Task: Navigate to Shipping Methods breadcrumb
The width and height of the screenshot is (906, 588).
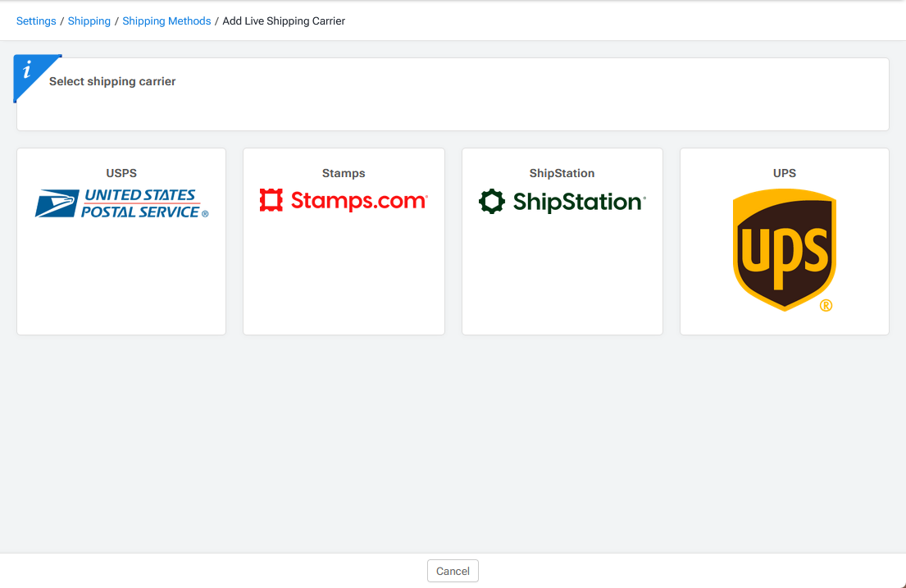Action: 166,21
